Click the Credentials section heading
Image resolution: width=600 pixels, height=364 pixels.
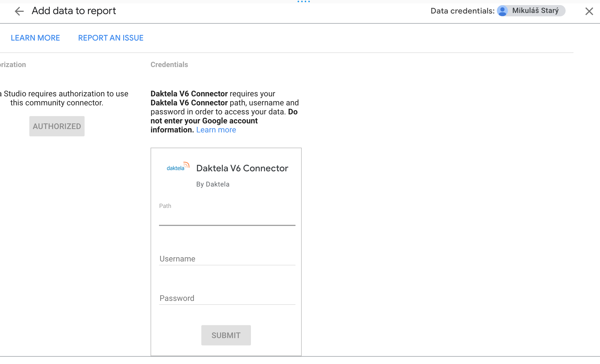169,65
